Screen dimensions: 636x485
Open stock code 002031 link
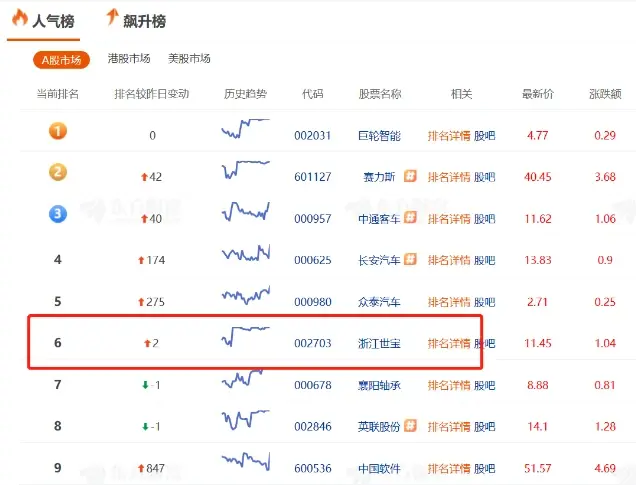click(312, 136)
